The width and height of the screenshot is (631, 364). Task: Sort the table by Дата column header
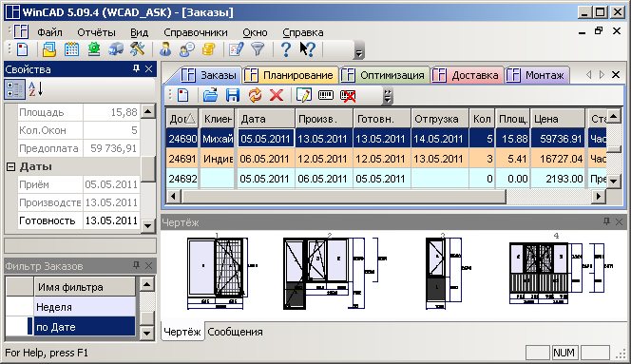[x=266, y=119]
